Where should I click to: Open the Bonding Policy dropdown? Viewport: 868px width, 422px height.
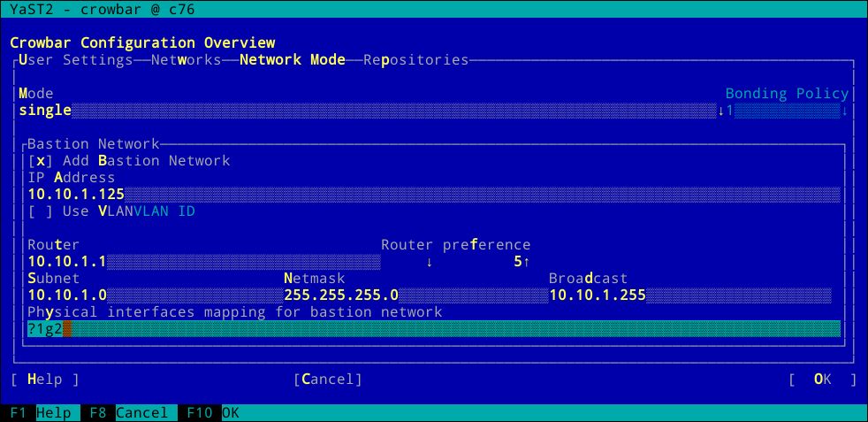tap(787, 111)
